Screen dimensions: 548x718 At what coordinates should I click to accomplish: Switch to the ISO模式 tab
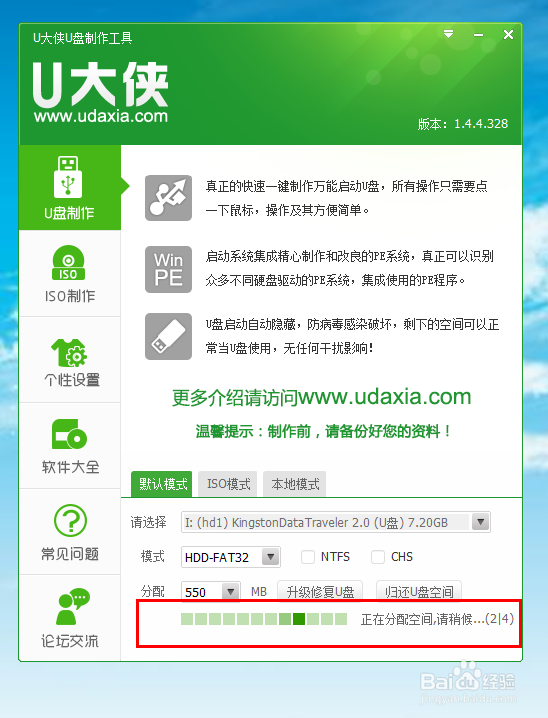(x=228, y=484)
